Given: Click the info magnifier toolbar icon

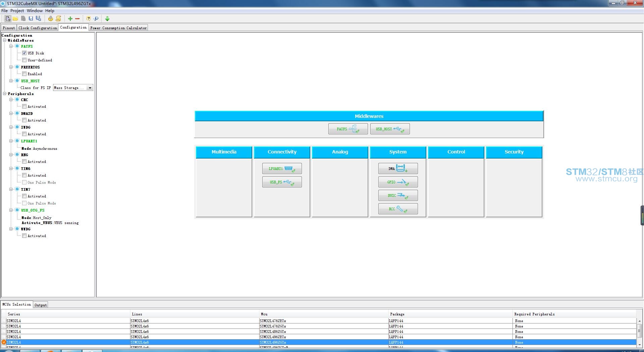Looking at the screenshot, I should pos(96,18).
